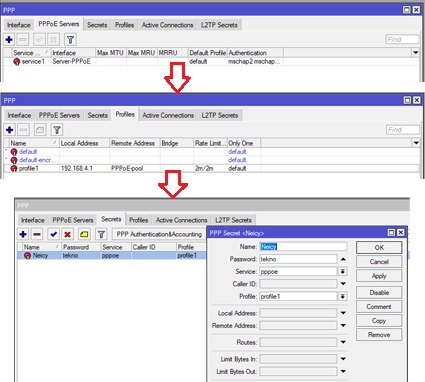Focus the Find box in PPPoE Servers window
425x382 pixels.
tap(402, 39)
